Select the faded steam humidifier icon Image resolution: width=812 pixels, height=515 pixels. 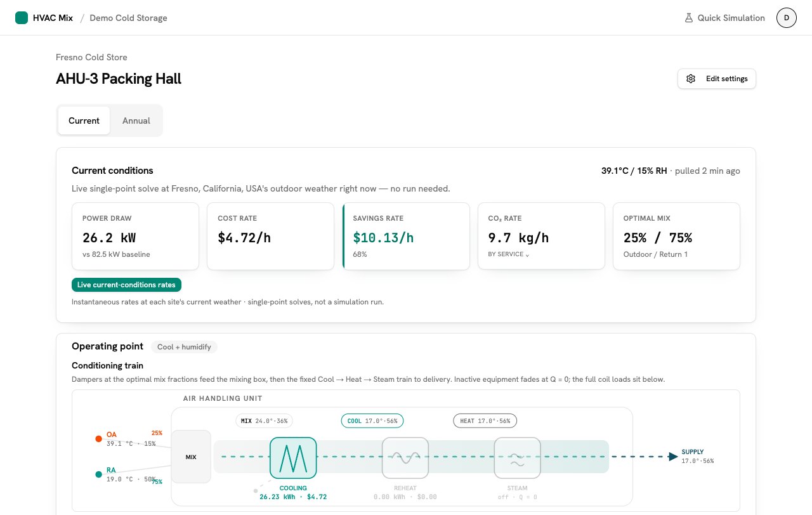tap(518, 457)
